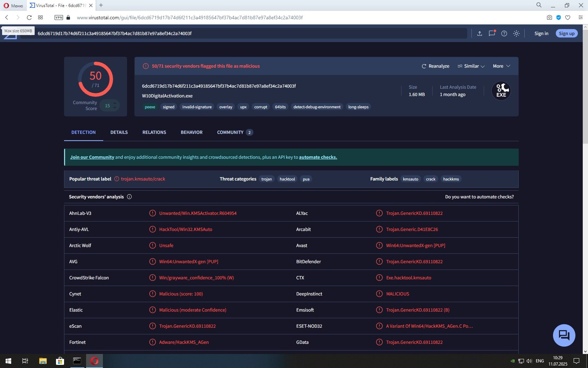Click the hacktool threat category chip
This screenshot has width=588, height=368.
(x=287, y=179)
